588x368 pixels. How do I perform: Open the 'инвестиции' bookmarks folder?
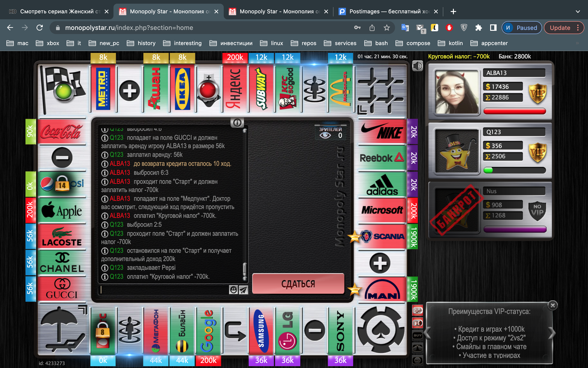[231, 43]
